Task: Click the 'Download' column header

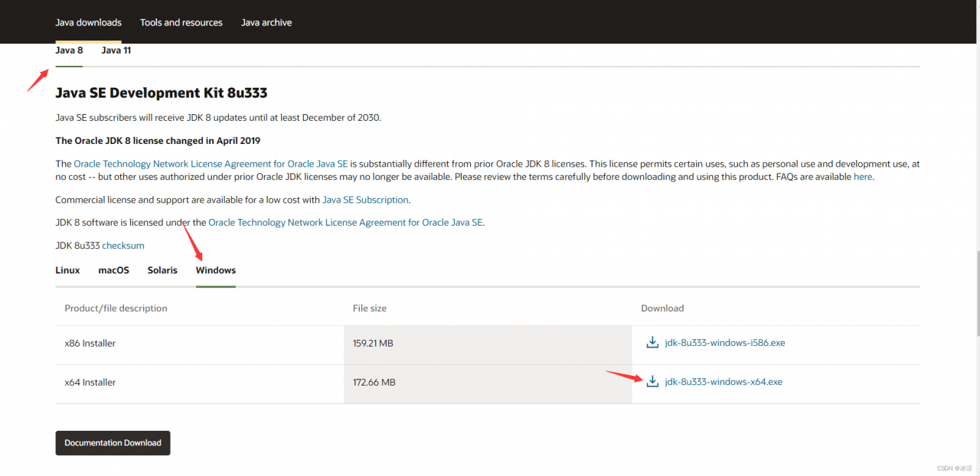Action: tap(662, 308)
